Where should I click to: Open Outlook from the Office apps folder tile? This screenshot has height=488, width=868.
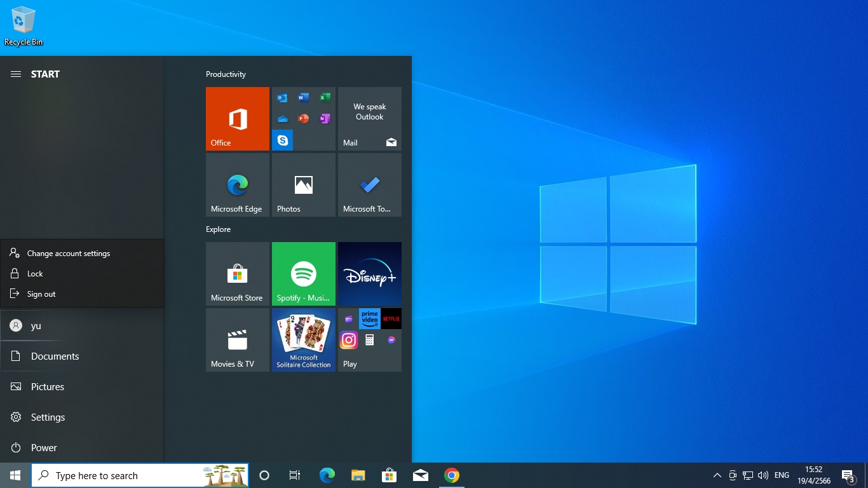point(283,98)
